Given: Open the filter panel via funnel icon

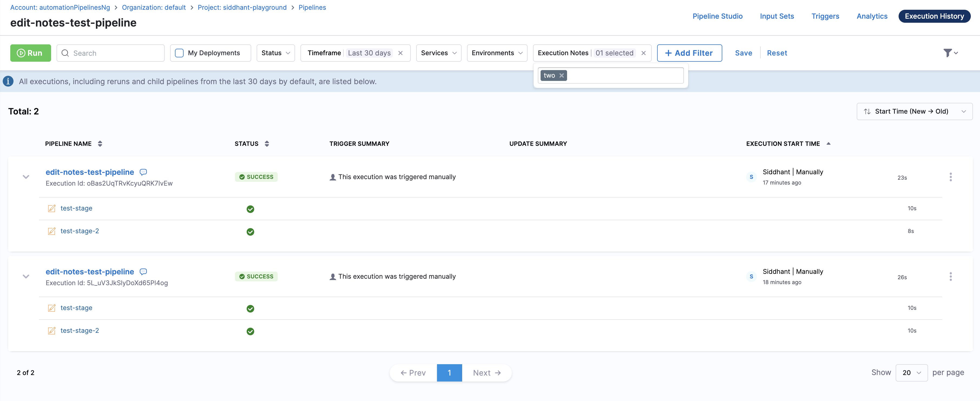Looking at the screenshot, I should tap(948, 53).
